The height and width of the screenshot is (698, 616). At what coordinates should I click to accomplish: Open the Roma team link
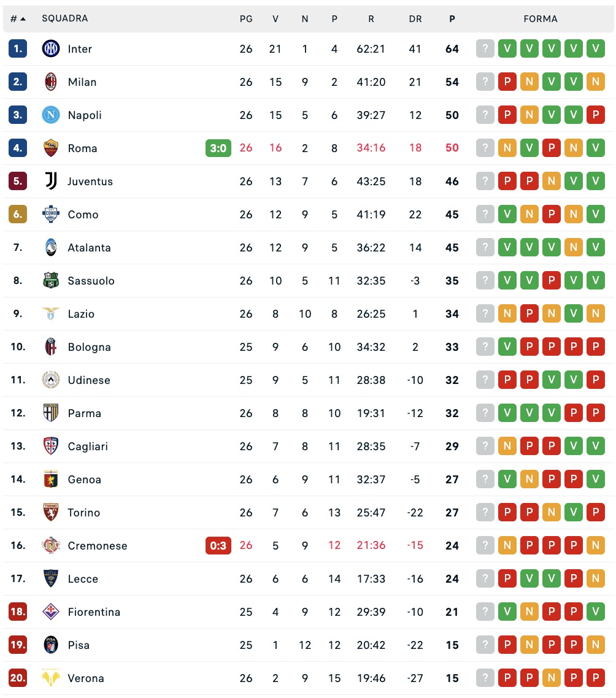(83, 148)
